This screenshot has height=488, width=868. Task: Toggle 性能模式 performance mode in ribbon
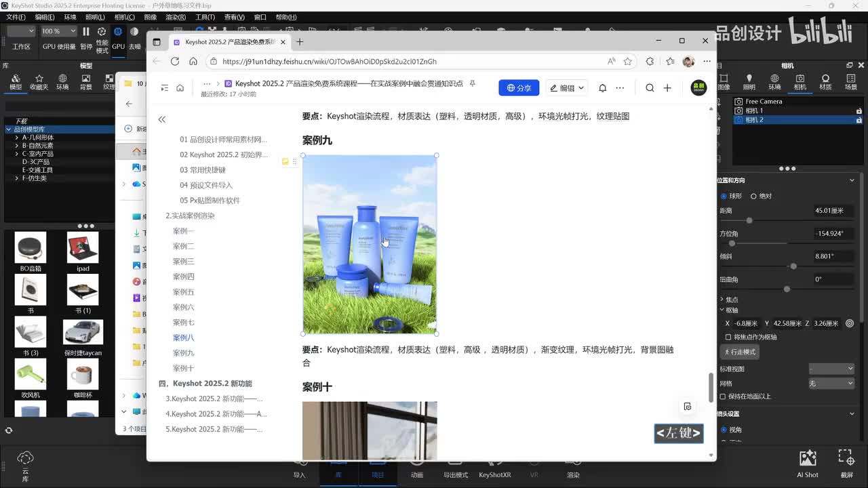(x=102, y=39)
